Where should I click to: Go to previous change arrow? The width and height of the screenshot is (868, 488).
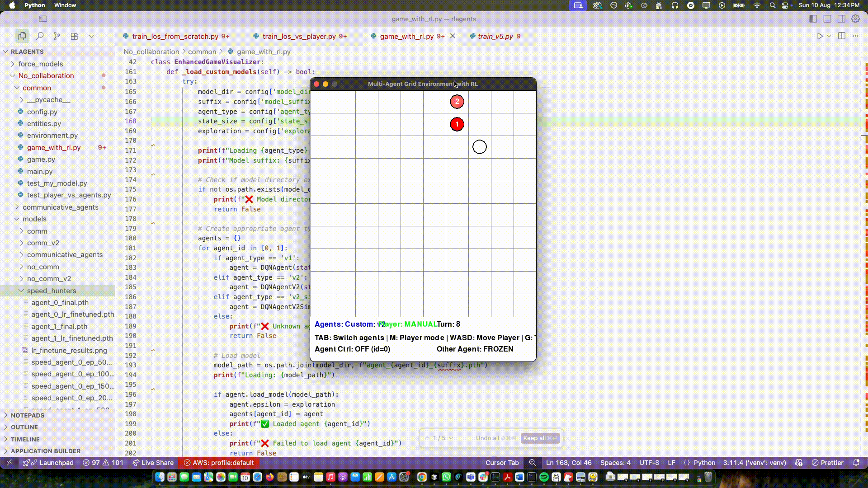[427, 438]
